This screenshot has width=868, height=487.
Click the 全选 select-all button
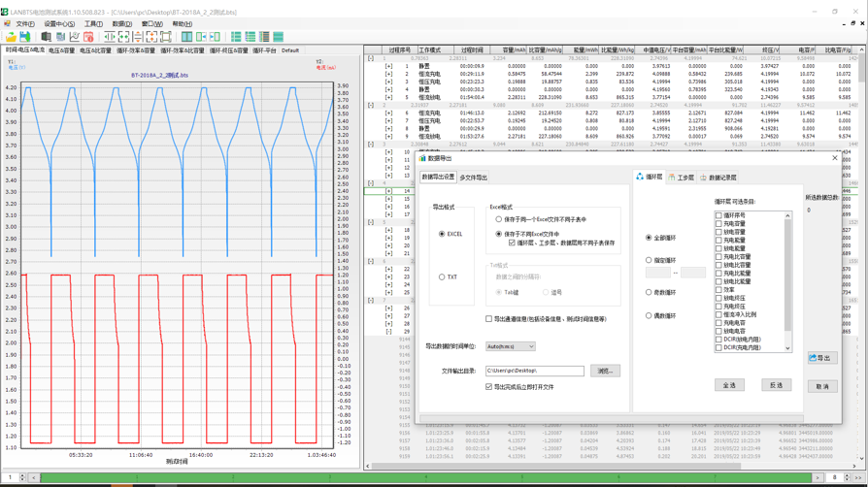click(x=729, y=385)
